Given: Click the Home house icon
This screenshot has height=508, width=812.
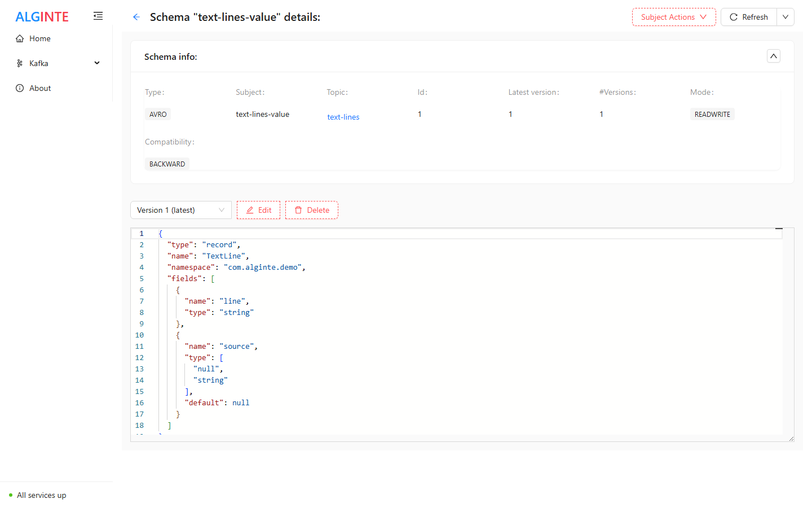Looking at the screenshot, I should pos(20,38).
